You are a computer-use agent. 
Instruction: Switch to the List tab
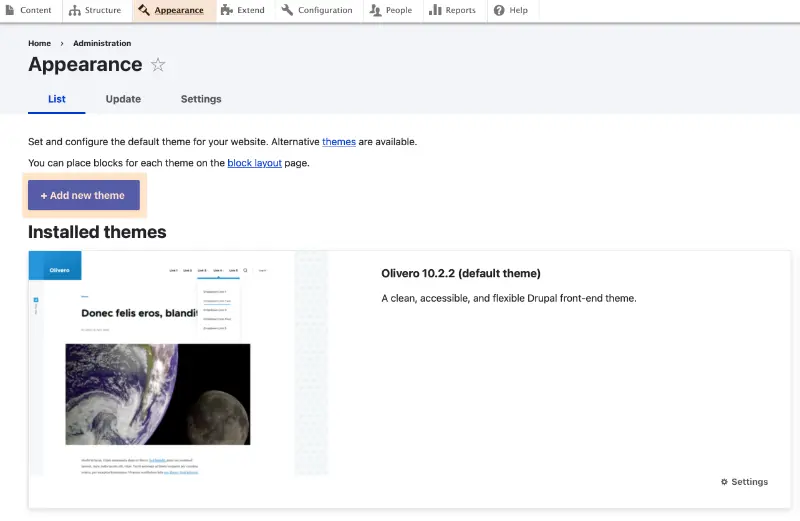pos(57,99)
